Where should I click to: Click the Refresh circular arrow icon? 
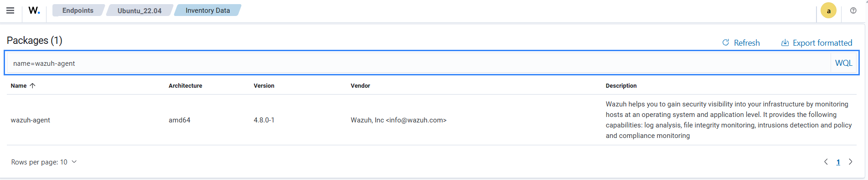(x=726, y=42)
